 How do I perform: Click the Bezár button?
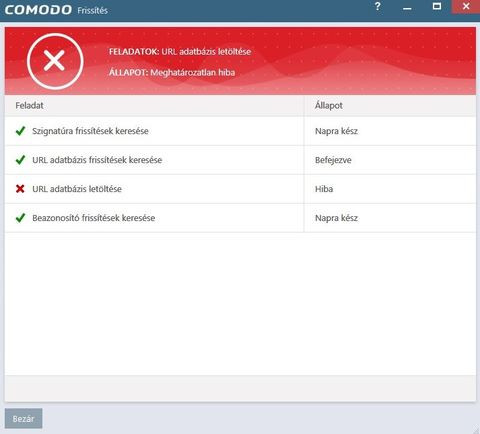coord(23,418)
